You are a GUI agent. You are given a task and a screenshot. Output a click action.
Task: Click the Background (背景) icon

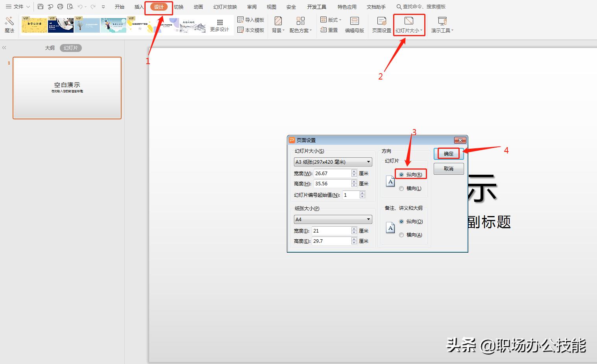click(x=278, y=24)
